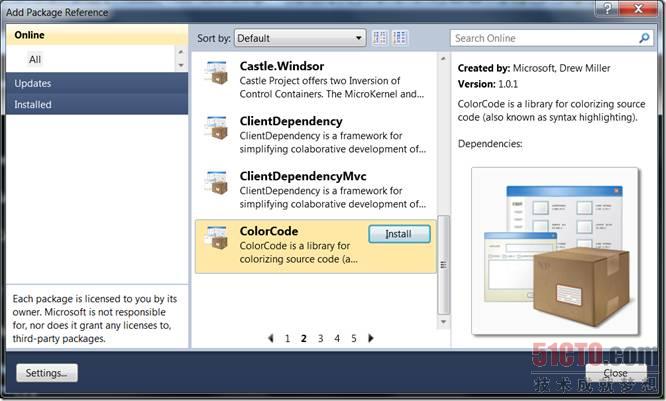Click package list scrollbar thumb
This screenshot has width=666, height=401.
tap(443, 265)
